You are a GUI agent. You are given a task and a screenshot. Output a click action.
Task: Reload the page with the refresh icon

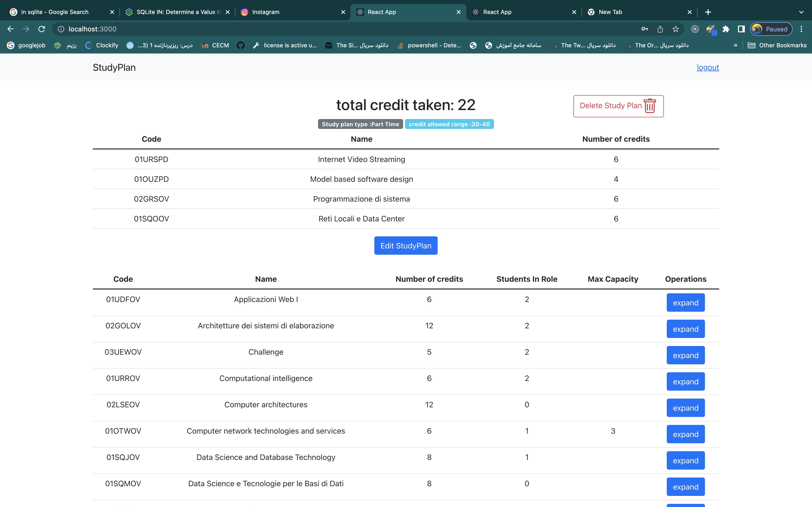[42, 29]
